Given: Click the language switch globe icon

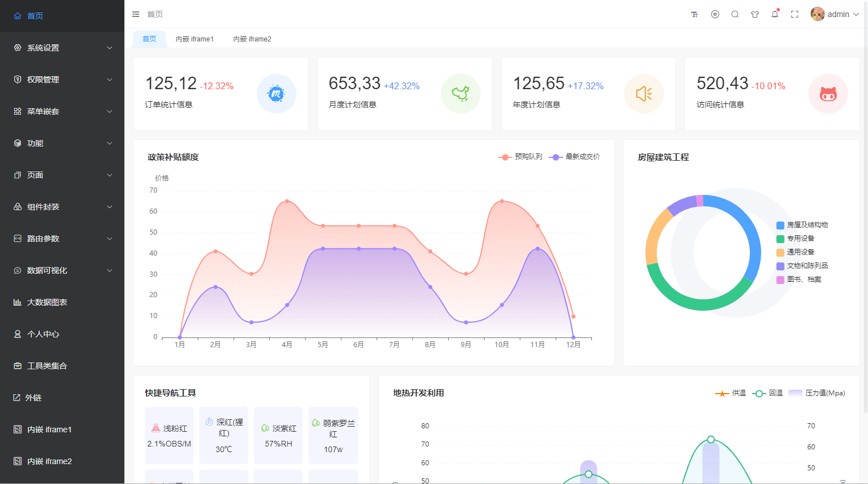Looking at the screenshot, I should (715, 14).
